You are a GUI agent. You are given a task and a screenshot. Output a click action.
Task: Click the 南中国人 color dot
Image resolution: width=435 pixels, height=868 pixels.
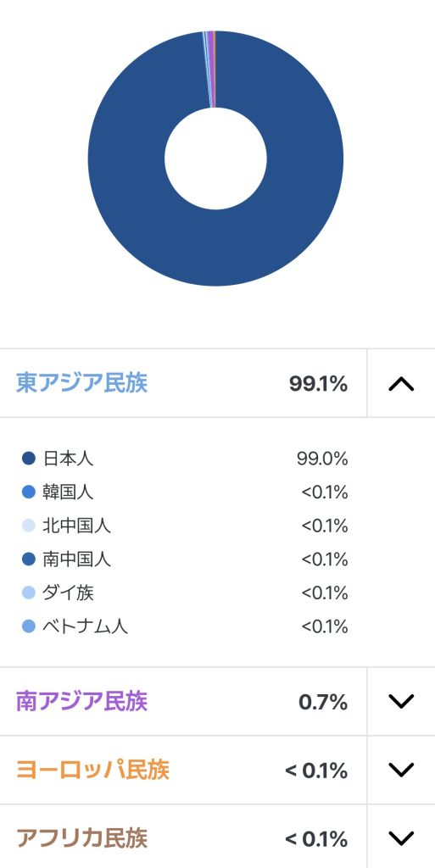click(28, 559)
